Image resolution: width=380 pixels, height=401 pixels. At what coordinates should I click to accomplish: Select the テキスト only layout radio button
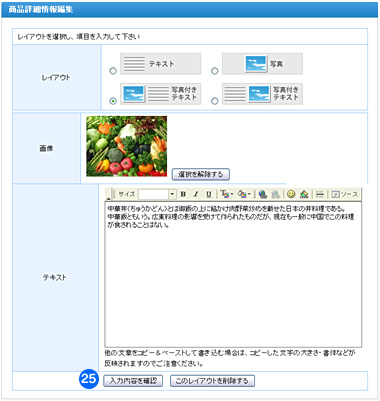click(113, 71)
